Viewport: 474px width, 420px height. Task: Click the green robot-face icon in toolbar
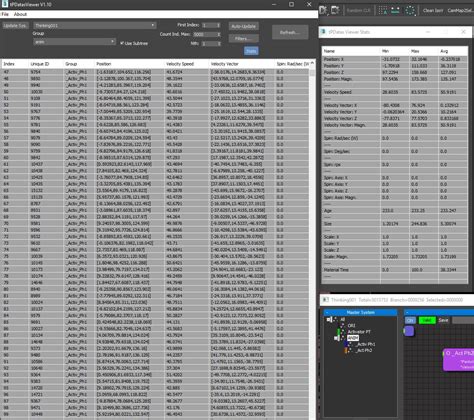[x=396, y=10]
